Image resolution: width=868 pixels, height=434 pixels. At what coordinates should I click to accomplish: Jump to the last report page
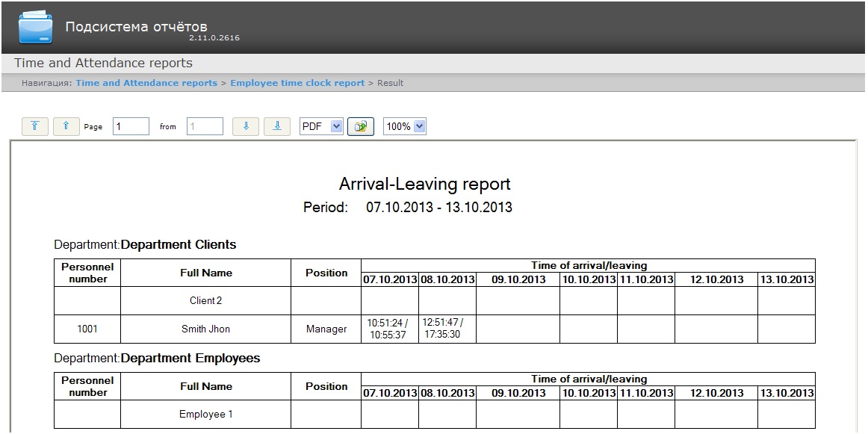point(277,127)
